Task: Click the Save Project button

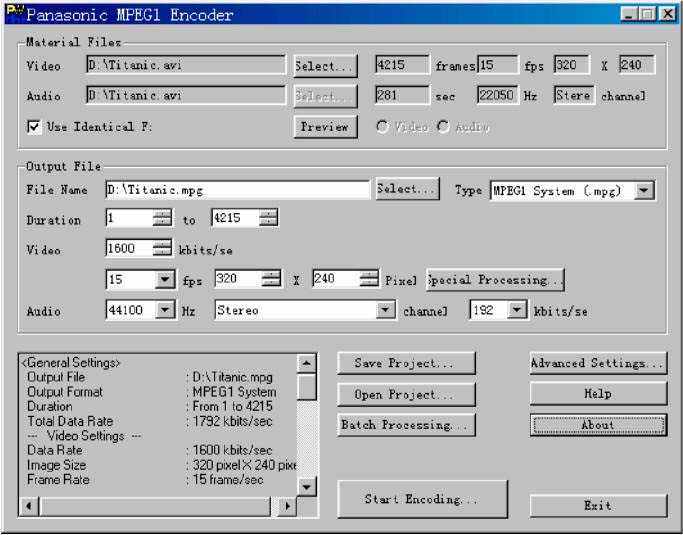Action: 406,364
